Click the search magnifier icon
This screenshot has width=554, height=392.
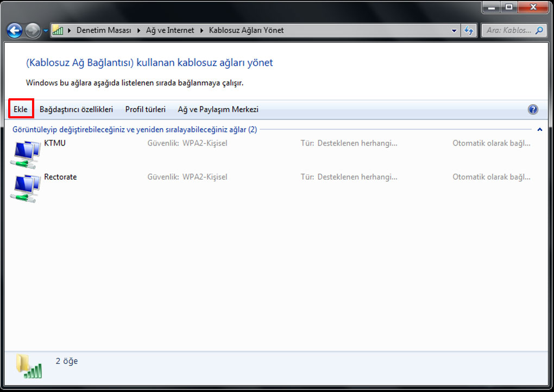coord(539,31)
